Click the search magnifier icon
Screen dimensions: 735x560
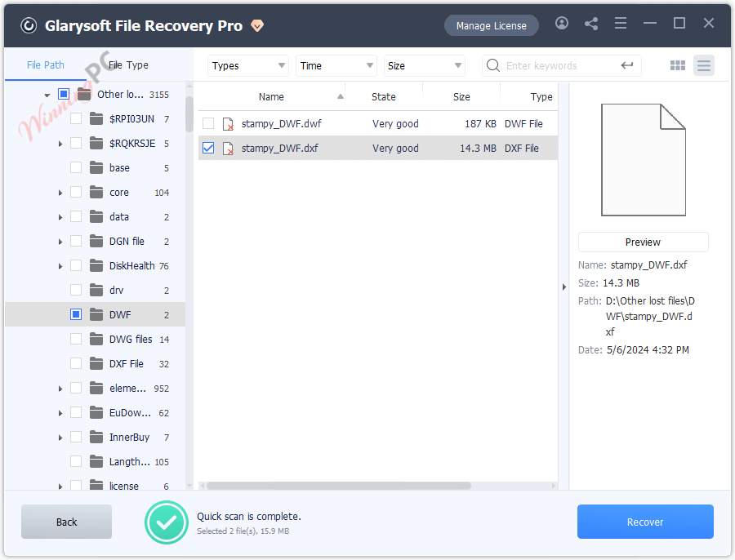pyautogui.click(x=493, y=65)
